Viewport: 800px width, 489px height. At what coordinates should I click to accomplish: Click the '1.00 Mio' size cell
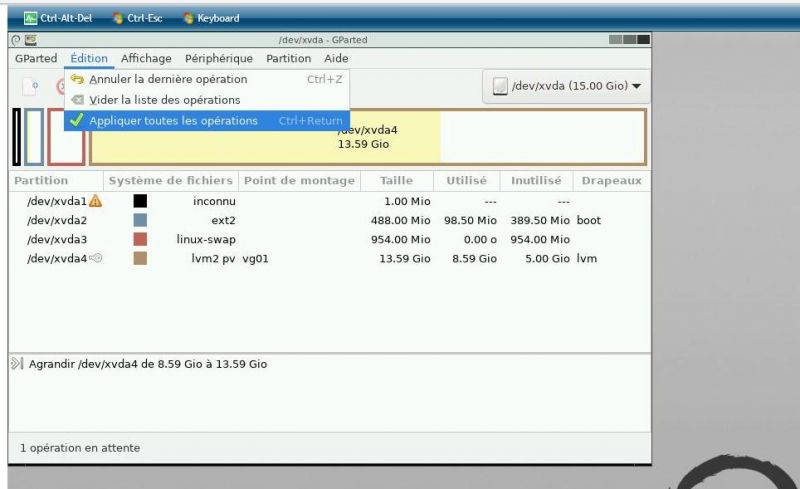pos(407,201)
